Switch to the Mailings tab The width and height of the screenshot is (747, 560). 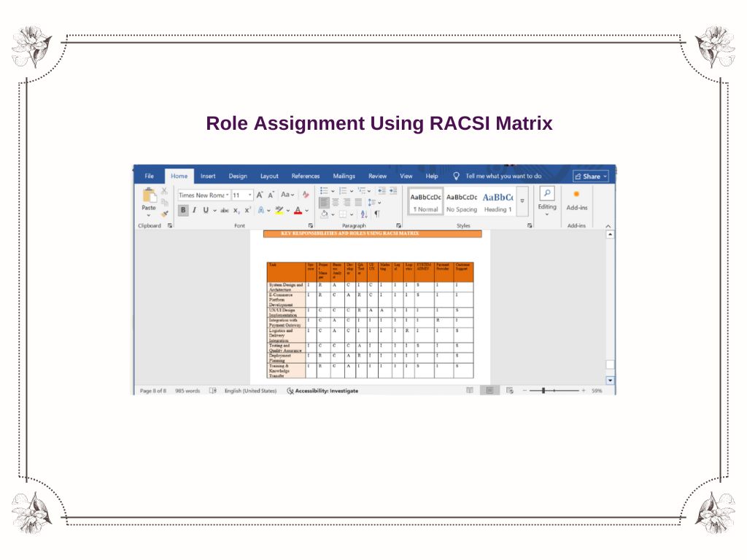tap(344, 176)
